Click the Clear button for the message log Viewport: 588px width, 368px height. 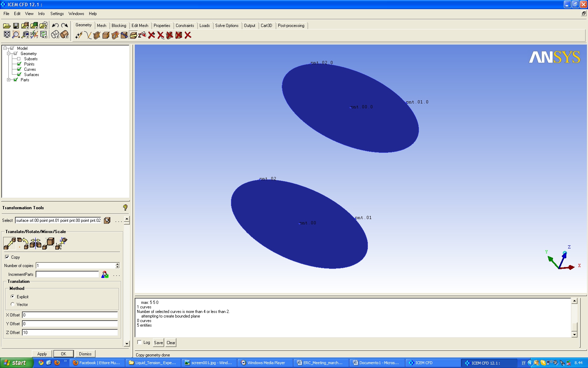[x=171, y=343]
